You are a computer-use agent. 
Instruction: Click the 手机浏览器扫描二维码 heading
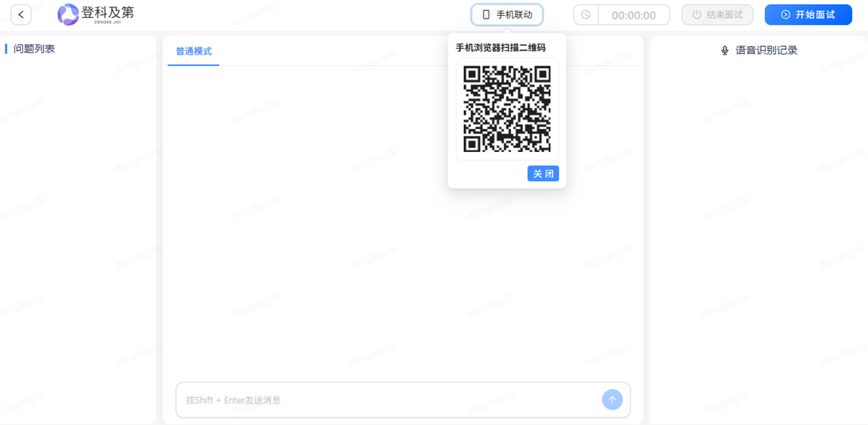tap(501, 48)
